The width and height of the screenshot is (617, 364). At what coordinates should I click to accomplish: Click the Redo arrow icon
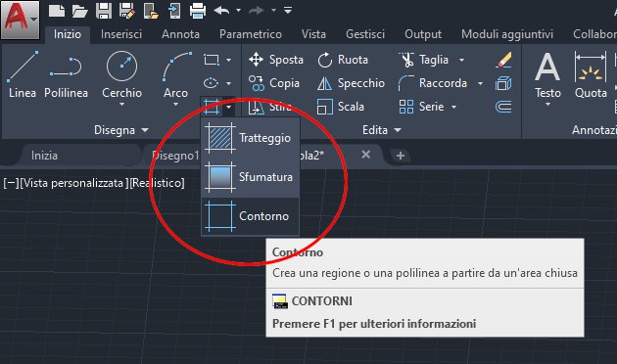click(257, 11)
